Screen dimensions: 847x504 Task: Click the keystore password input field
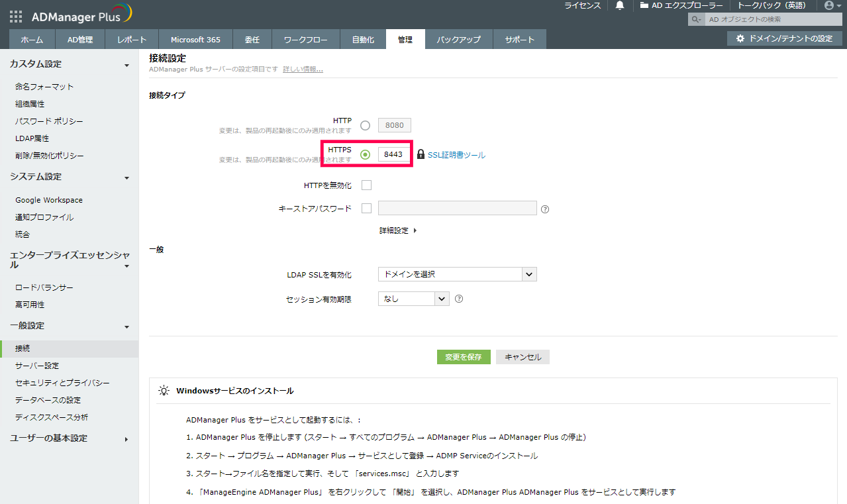click(x=457, y=209)
